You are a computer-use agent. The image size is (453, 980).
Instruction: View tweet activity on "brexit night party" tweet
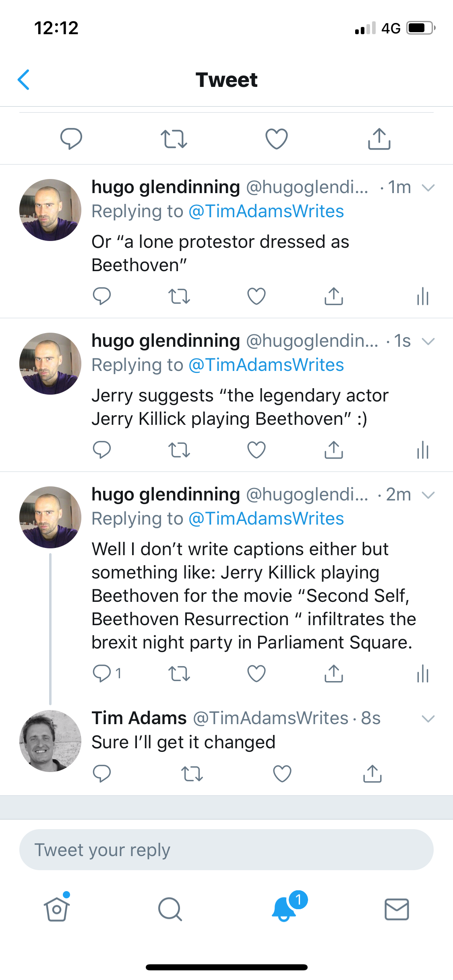[423, 674]
